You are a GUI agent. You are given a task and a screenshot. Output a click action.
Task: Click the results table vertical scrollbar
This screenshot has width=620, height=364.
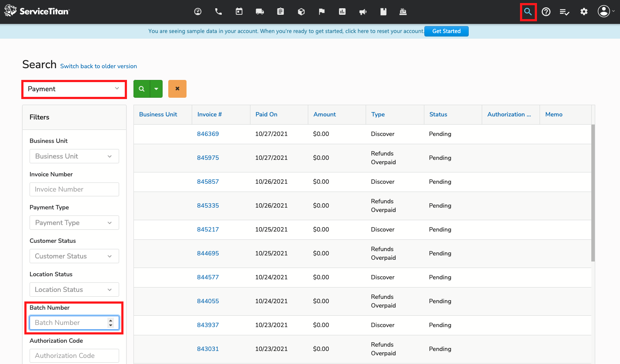tap(593, 193)
